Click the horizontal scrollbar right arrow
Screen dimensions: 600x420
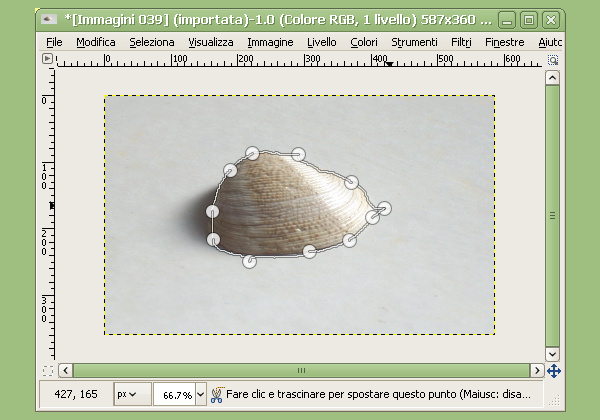[x=535, y=370]
